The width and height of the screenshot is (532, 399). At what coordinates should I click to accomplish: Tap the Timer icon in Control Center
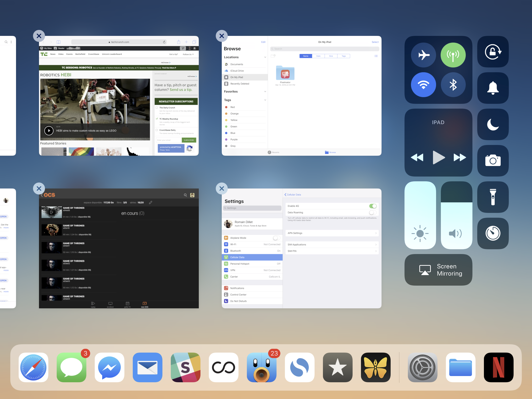click(493, 233)
